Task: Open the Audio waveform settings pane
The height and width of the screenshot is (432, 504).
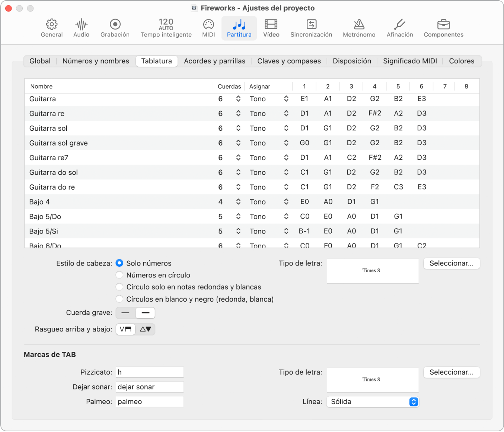Action: coord(81,28)
